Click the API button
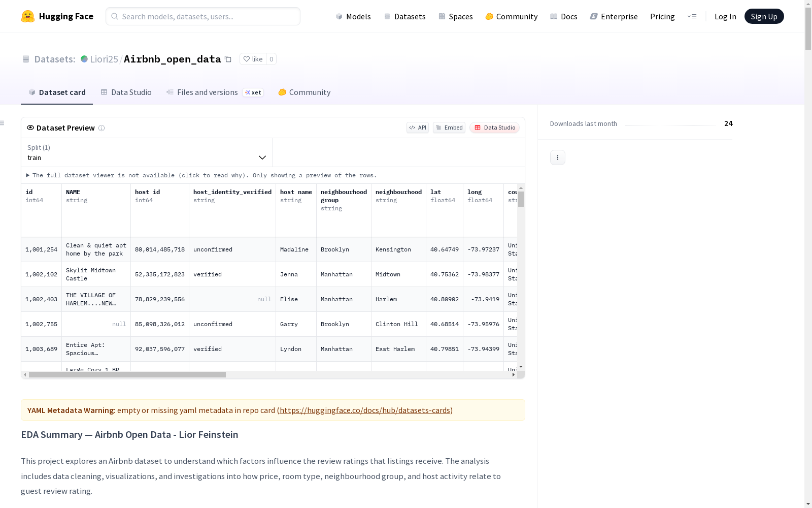 tap(418, 128)
